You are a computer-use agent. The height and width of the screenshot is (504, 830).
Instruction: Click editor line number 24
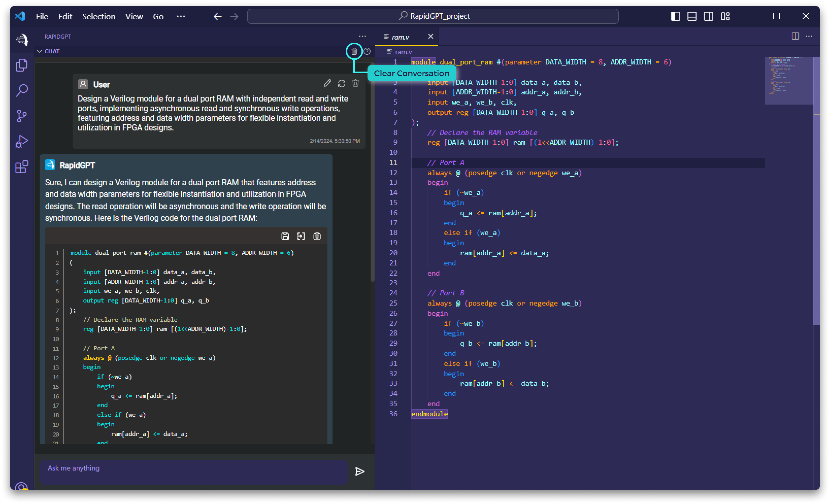pos(393,293)
